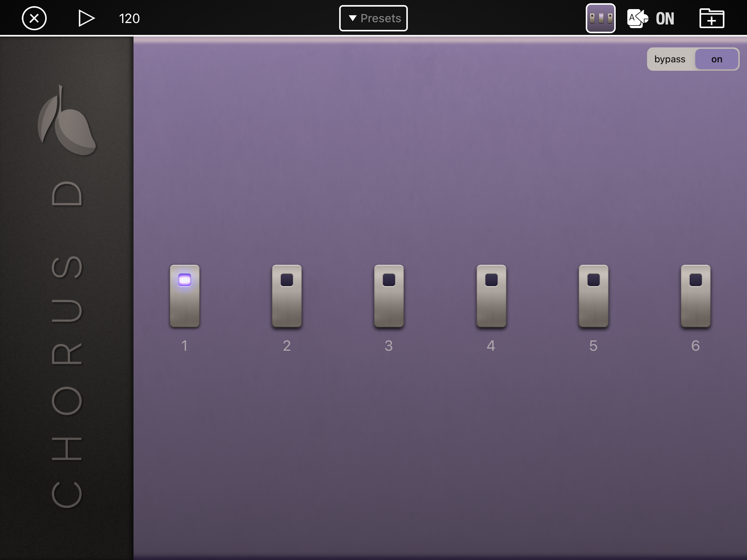The height and width of the screenshot is (560, 747).
Task: Close the plugin with the X icon
Action: [34, 18]
